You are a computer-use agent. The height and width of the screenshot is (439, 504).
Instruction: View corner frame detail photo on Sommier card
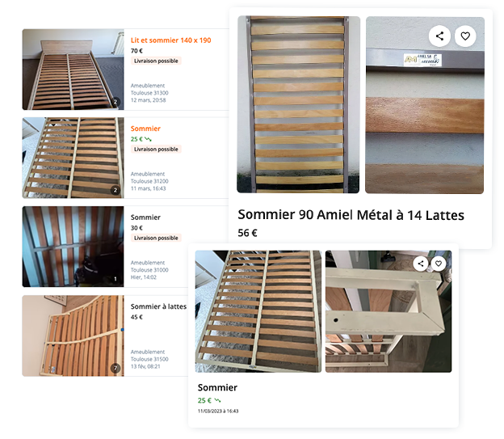(x=388, y=311)
